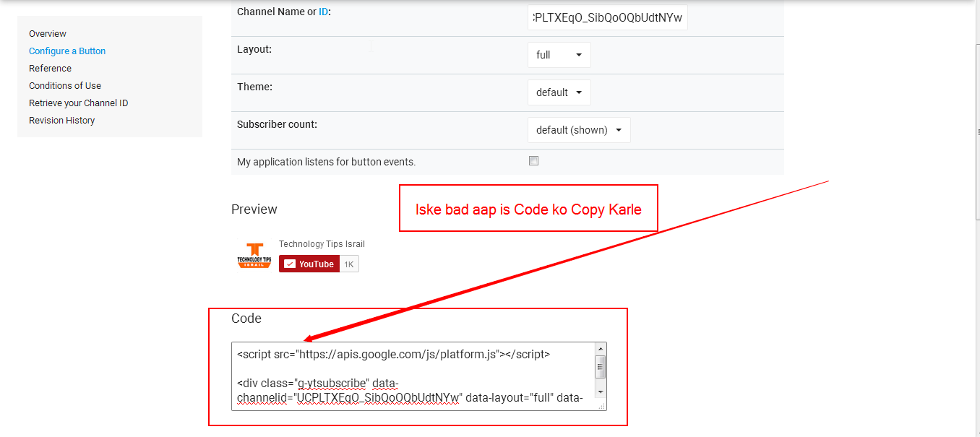This screenshot has height=437, width=980.
Task: Open the Overview sidebar link
Action: point(48,34)
